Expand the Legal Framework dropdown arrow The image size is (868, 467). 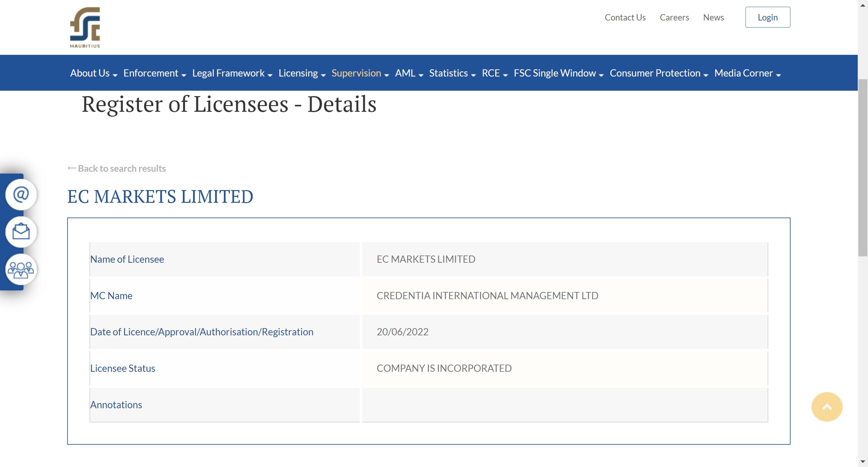coord(270,76)
